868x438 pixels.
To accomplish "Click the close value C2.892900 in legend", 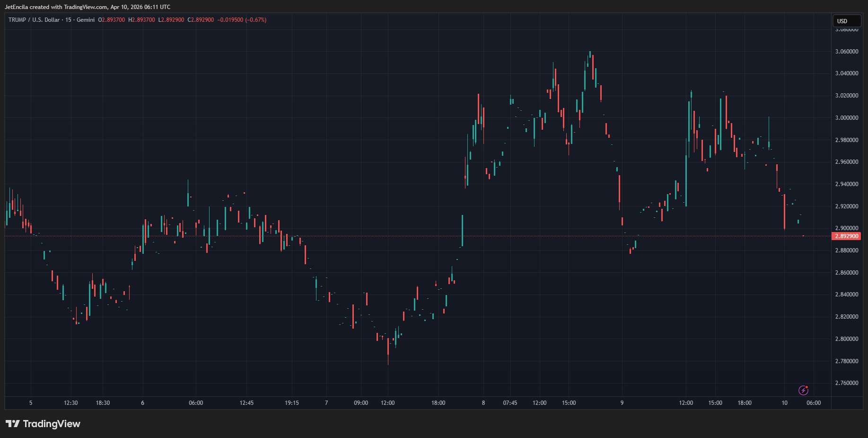I will coord(201,20).
